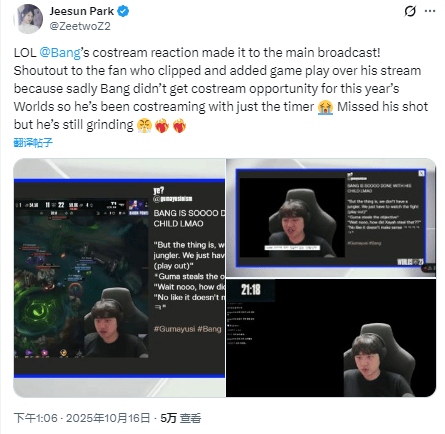This screenshot has height=434, width=445.
Task: Click the crying face emoji
Action: click(325, 107)
